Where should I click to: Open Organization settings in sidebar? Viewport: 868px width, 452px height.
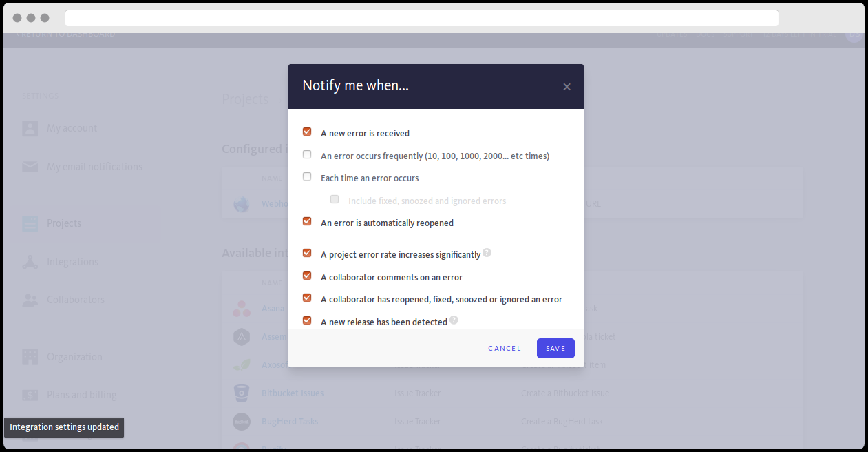click(x=74, y=357)
